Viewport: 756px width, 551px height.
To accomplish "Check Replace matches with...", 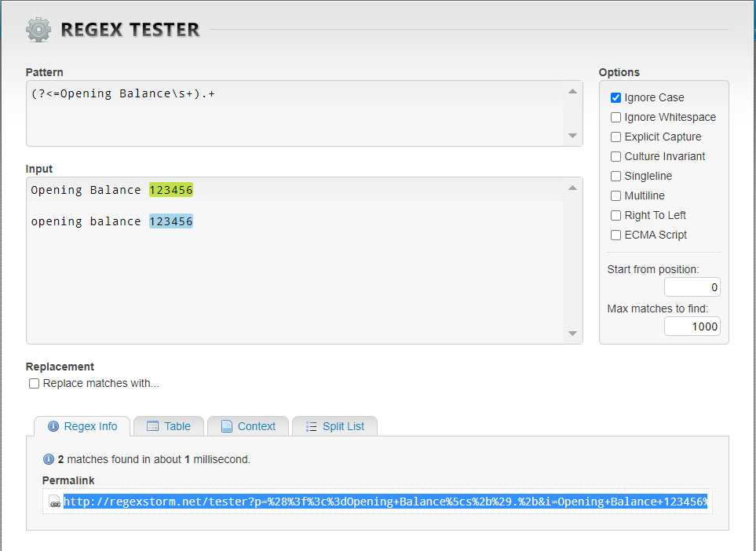I will [33, 383].
